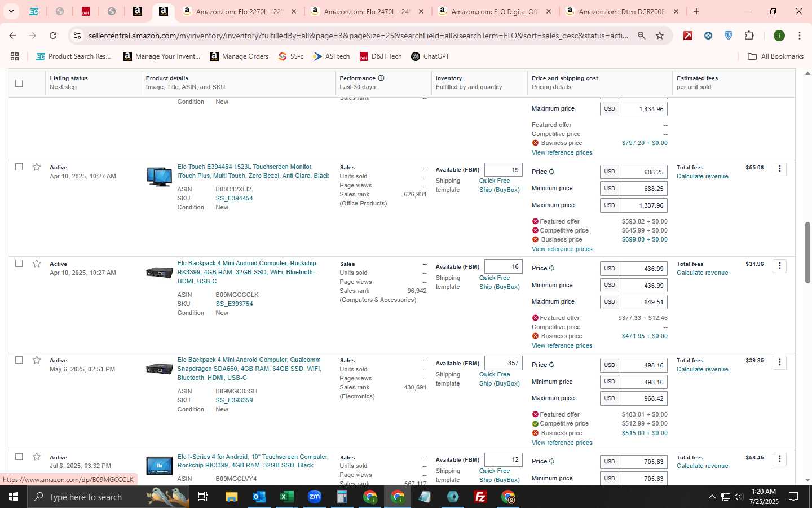This screenshot has width=812, height=508.
Task: Open Excel from the Windows taskbar
Action: [286, 497]
